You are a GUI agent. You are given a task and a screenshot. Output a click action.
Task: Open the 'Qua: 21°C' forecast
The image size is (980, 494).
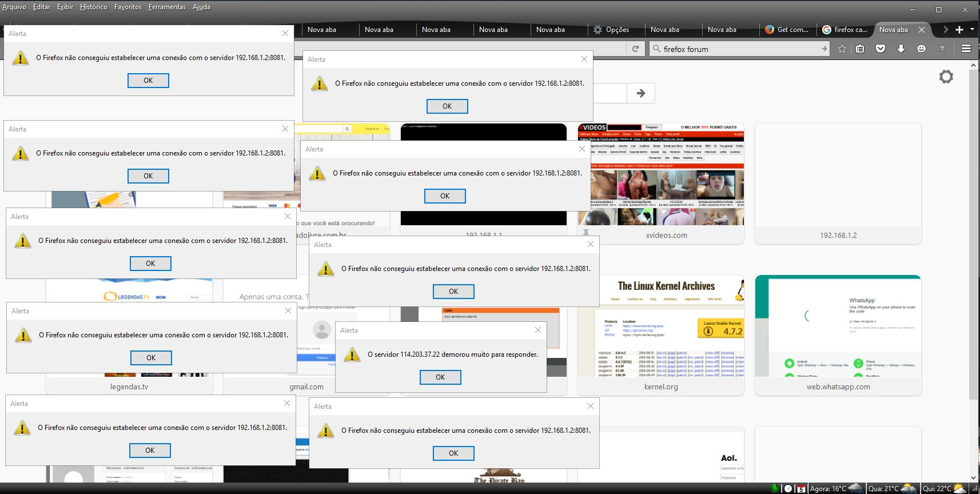pyautogui.click(x=893, y=488)
